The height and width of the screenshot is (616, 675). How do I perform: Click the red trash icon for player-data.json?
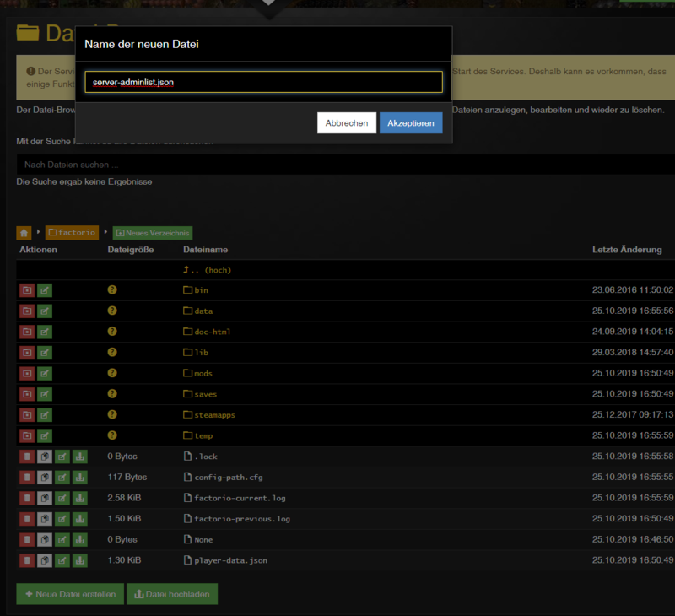click(x=27, y=560)
